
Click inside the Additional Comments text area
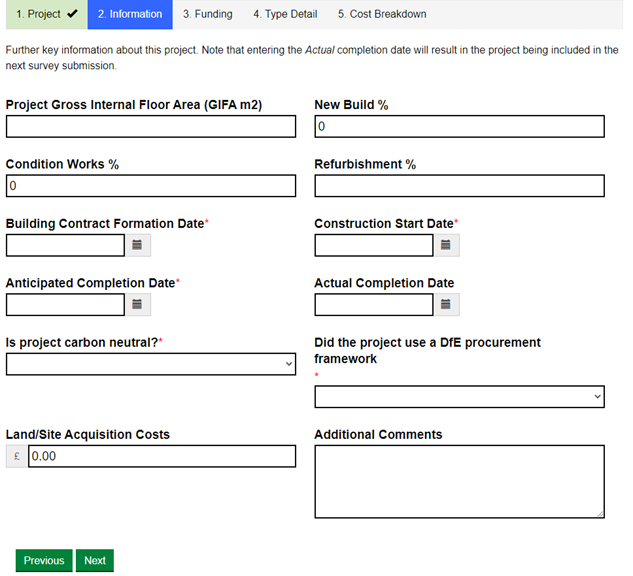point(459,481)
